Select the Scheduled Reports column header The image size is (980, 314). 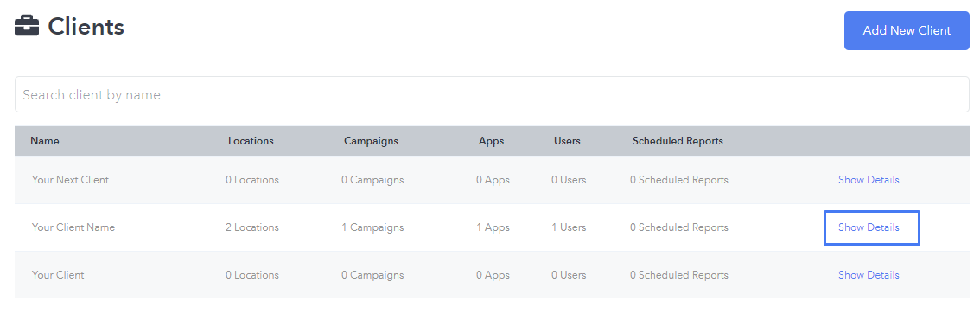678,141
